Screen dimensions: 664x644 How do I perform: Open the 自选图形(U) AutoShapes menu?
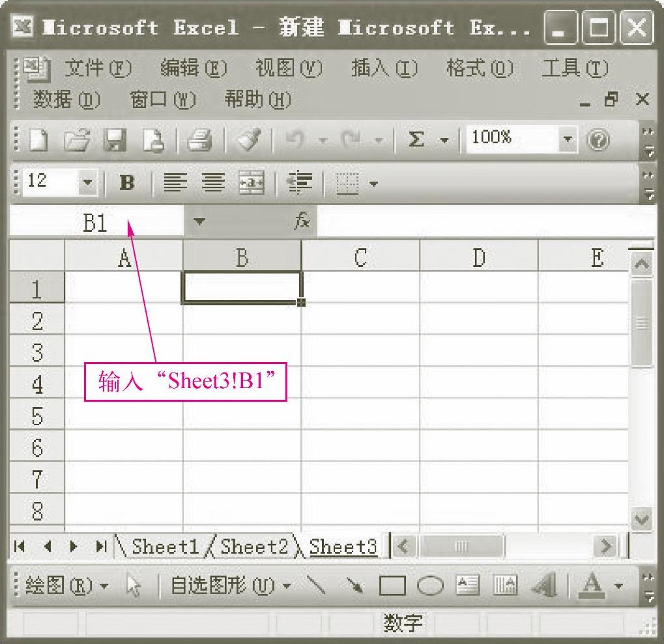click(x=231, y=586)
